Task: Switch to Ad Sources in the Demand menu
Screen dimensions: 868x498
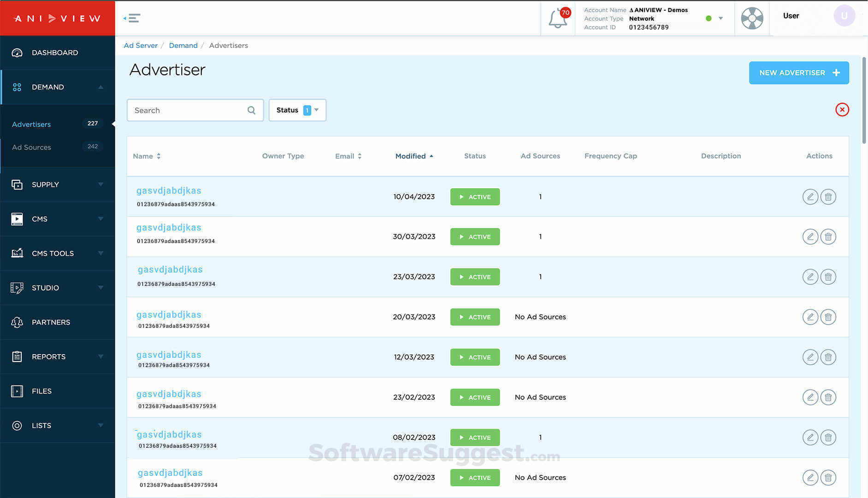Action: (x=31, y=147)
